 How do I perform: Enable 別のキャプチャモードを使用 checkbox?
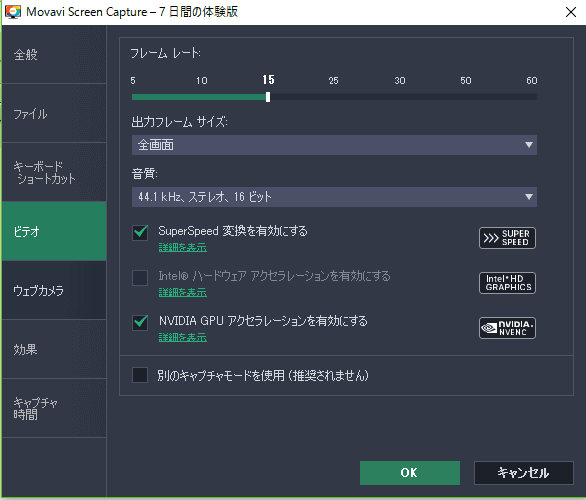pos(140,375)
